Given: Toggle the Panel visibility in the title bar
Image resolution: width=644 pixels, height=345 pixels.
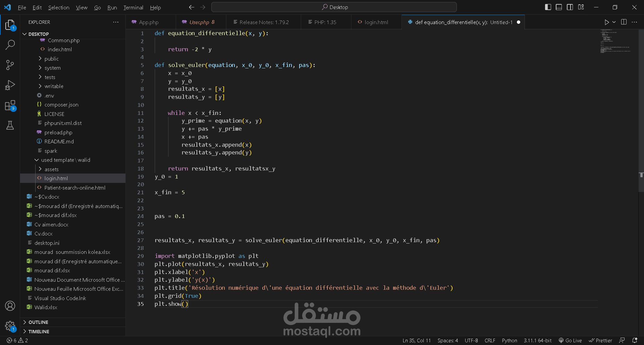Looking at the screenshot, I should point(558,7).
